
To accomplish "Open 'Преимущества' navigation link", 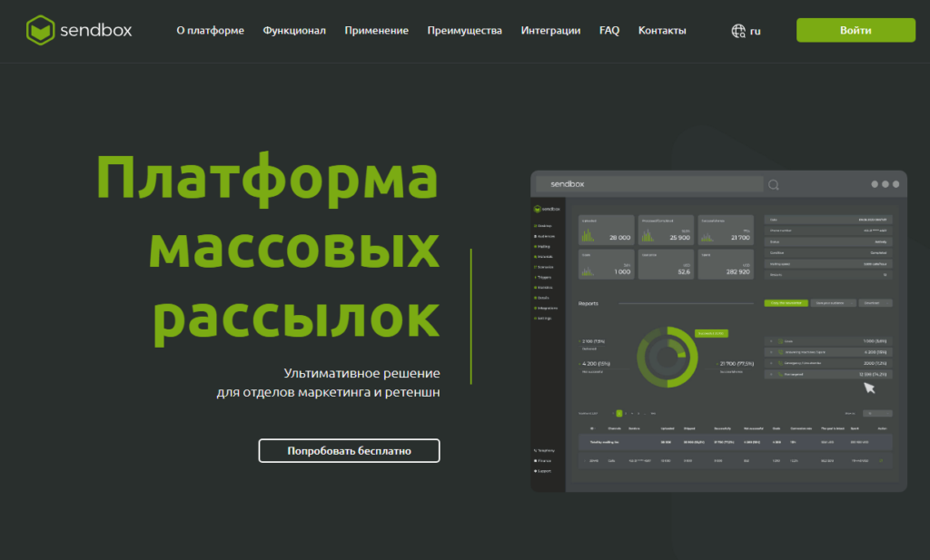I will [x=464, y=30].
